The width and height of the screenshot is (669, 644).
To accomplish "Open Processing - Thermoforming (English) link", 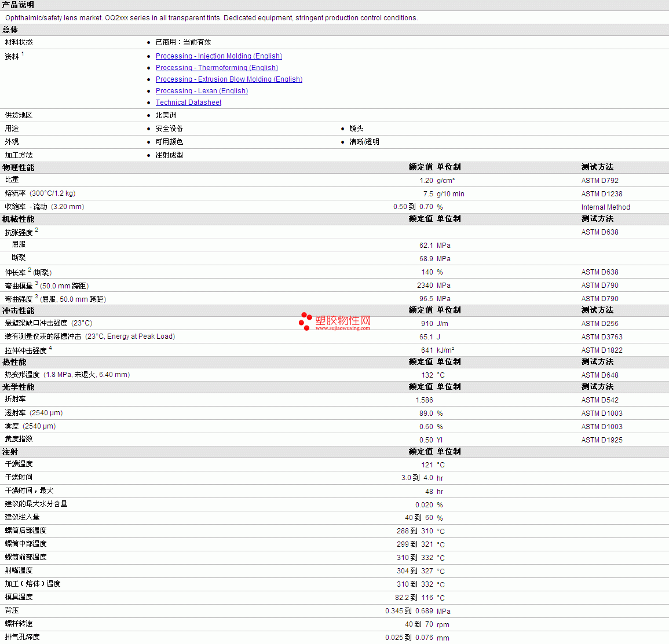I will pos(217,67).
